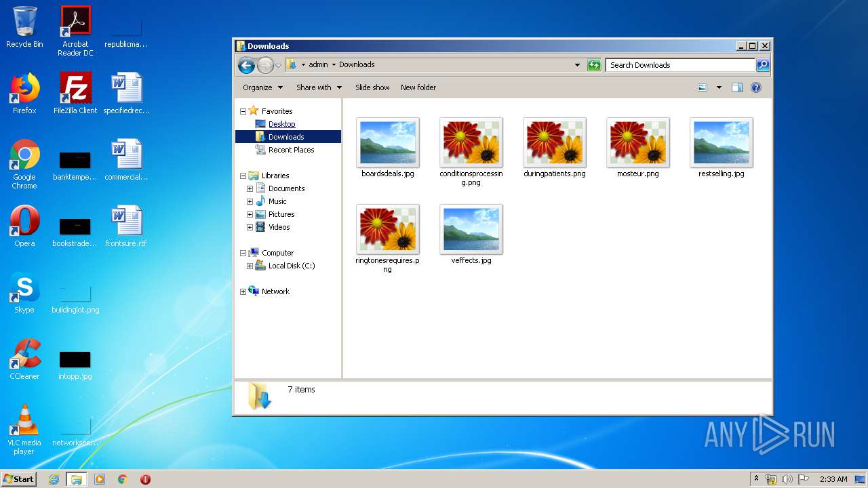Click Chrome icon in taskbar
Screen dimensions: 868x488
[123, 479]
